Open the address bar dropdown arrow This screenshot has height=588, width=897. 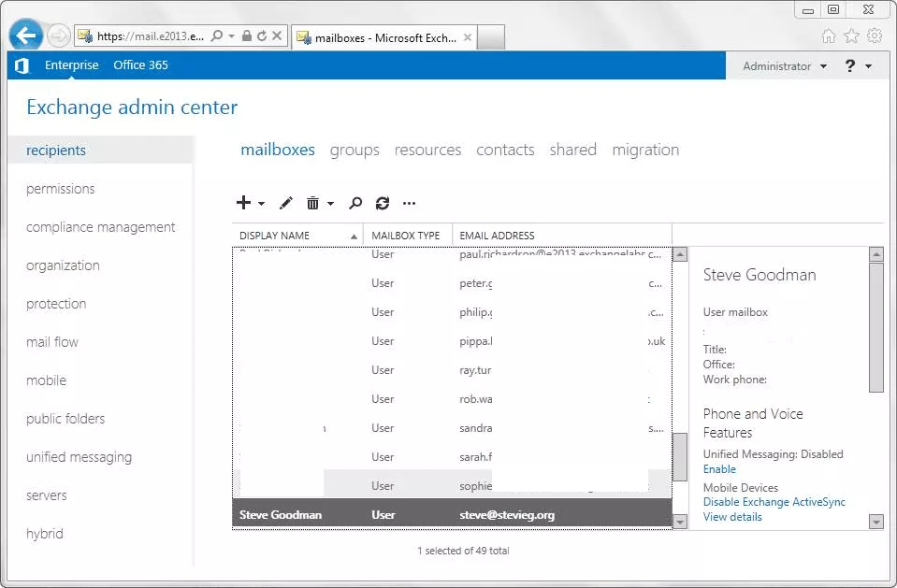coord(232,36)
